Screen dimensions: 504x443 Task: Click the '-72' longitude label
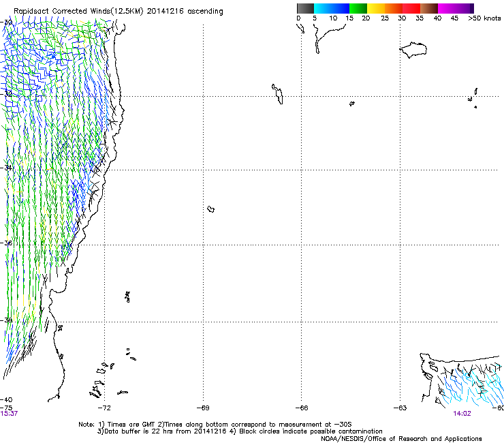(104, 408)
